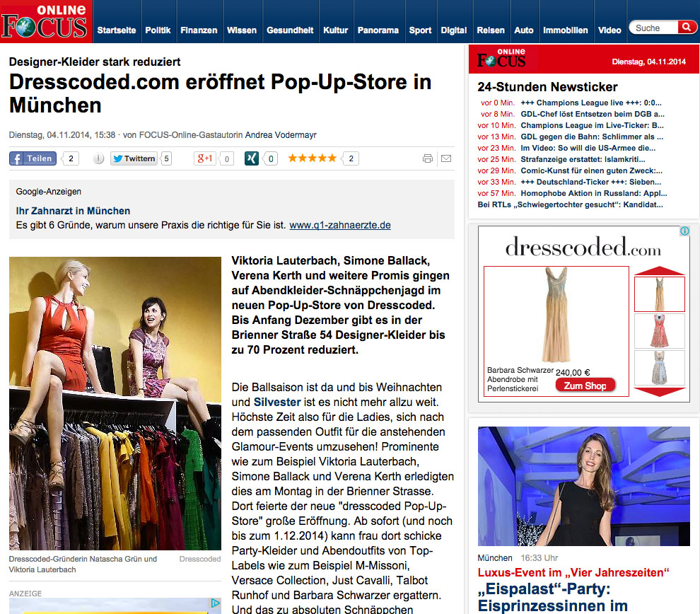Click into the Suche search field
This screenshot has width=700, height=614.
point(655,28)
